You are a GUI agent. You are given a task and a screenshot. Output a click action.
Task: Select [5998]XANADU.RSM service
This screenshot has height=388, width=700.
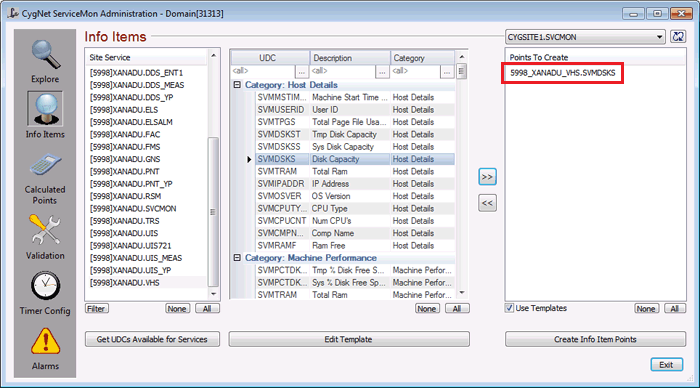(x=125, y=196)
